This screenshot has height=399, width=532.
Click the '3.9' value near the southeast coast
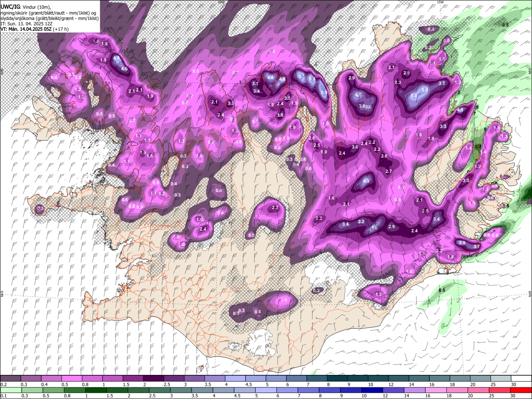click(x=462, y=243)
